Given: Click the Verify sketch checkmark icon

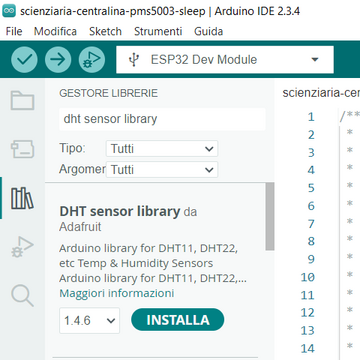Looking at the screenshot, I should click(24, 60).
